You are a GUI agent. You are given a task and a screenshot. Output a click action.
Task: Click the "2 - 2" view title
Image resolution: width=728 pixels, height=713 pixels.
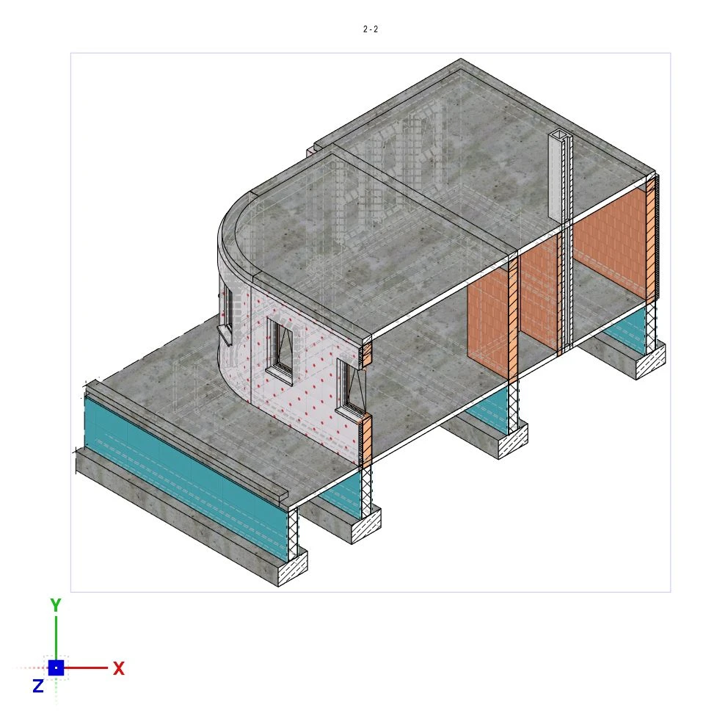coord(371,29)
